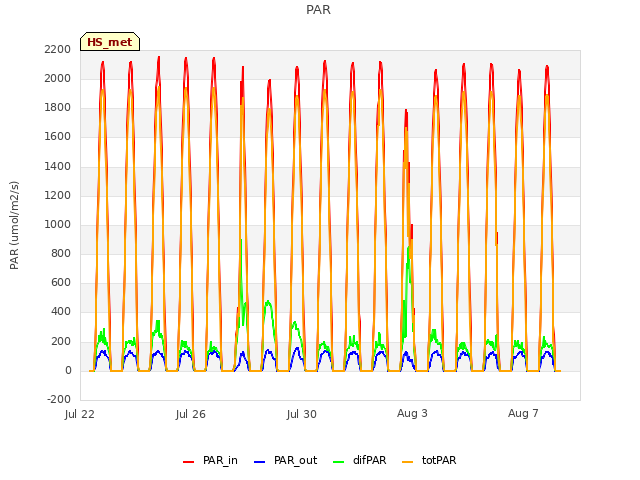Click the 400 y-axis tick label

coord(61,311)
